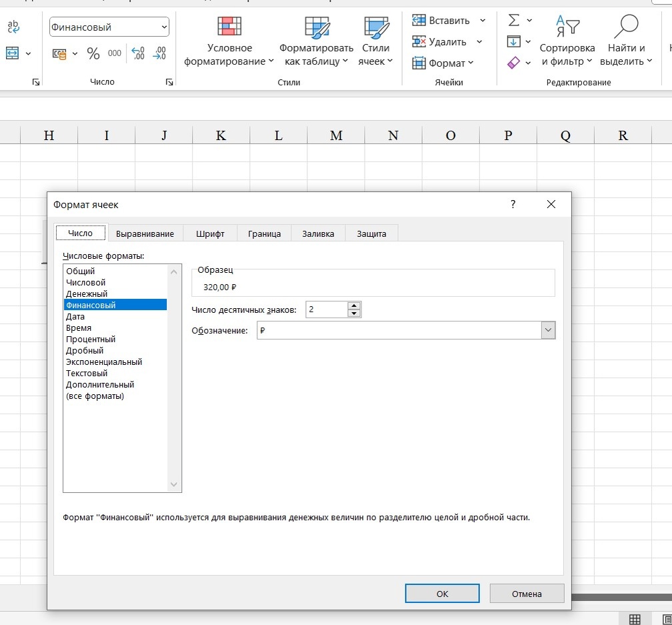Open Условное форматирование menu
The width and height of the screenshot is (672, 625).
[229, 41]
